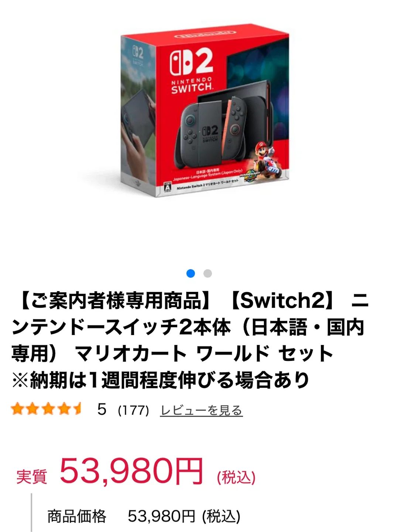398x532 pixels.
Task: Select the second gray carousel dot
Action: pyautogui.click(x=207, y=273)
